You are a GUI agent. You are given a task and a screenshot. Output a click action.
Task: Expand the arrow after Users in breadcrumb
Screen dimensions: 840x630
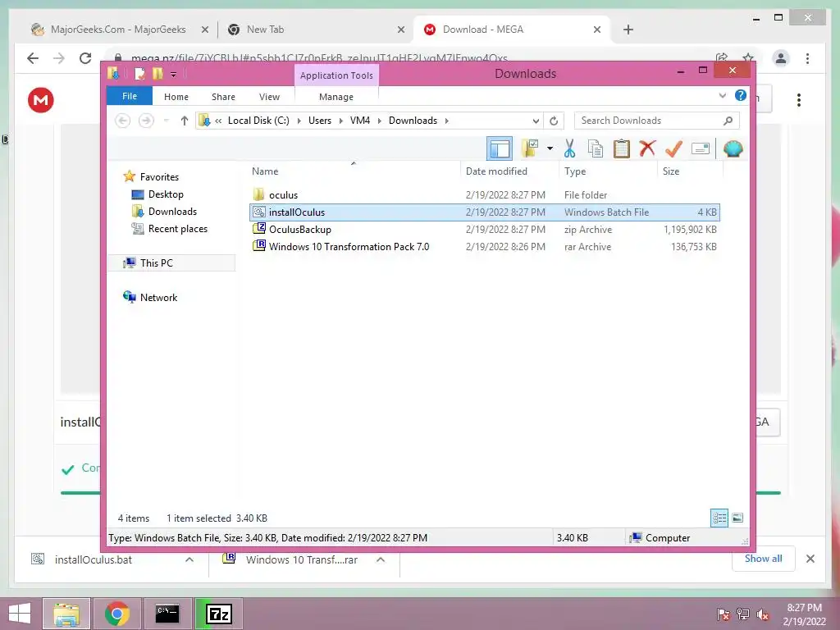[340, 121]
